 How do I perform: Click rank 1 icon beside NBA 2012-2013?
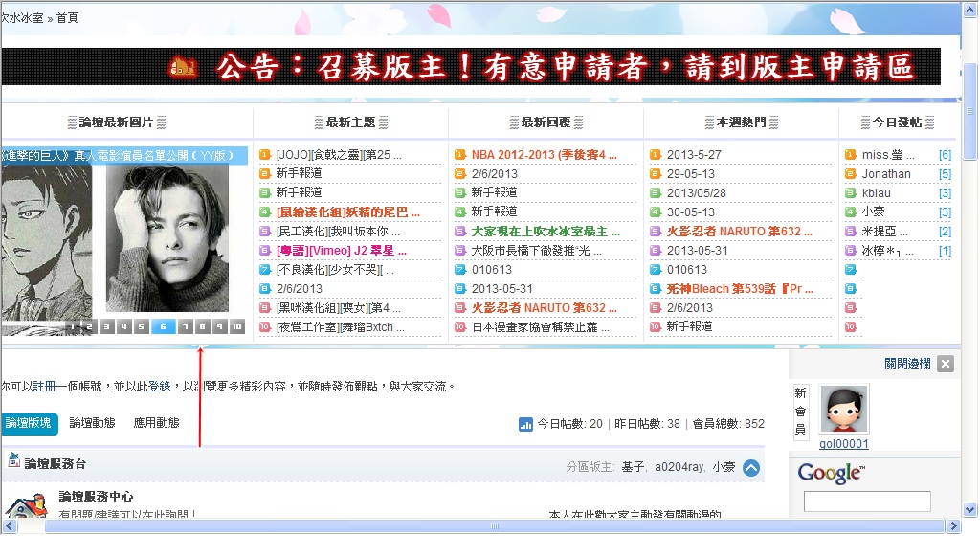(x=460, y=155)
